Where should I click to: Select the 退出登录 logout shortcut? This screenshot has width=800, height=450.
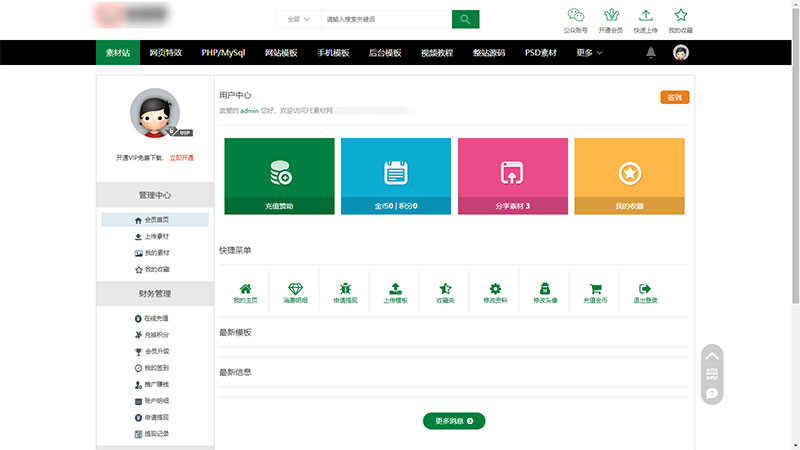pyautogui.click(x=645, y=293)
